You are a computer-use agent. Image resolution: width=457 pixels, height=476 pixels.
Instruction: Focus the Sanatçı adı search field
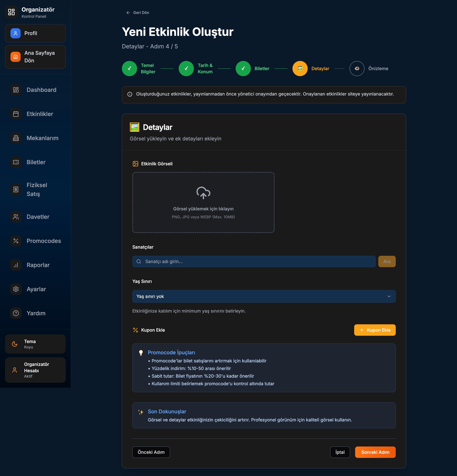click(254, 261)
